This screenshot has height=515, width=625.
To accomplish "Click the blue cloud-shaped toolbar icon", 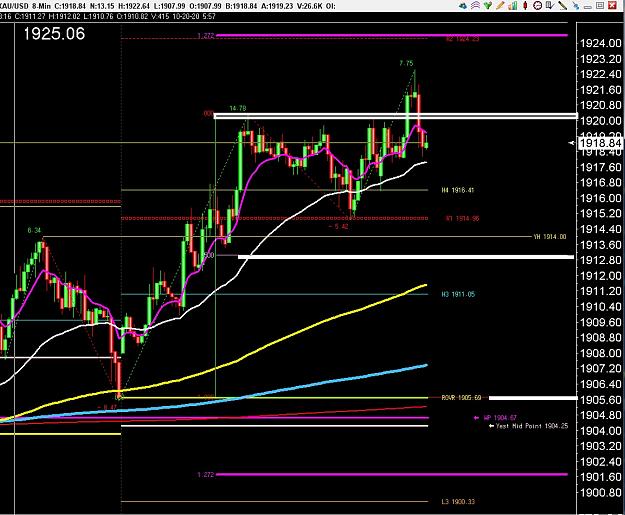I will (x=463, y=6).
